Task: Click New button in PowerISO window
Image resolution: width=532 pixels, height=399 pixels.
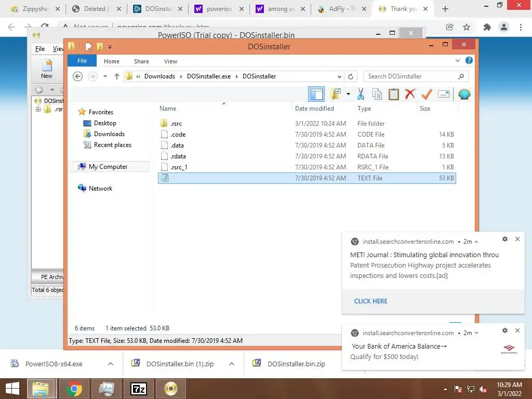Action: coord(46,70)
